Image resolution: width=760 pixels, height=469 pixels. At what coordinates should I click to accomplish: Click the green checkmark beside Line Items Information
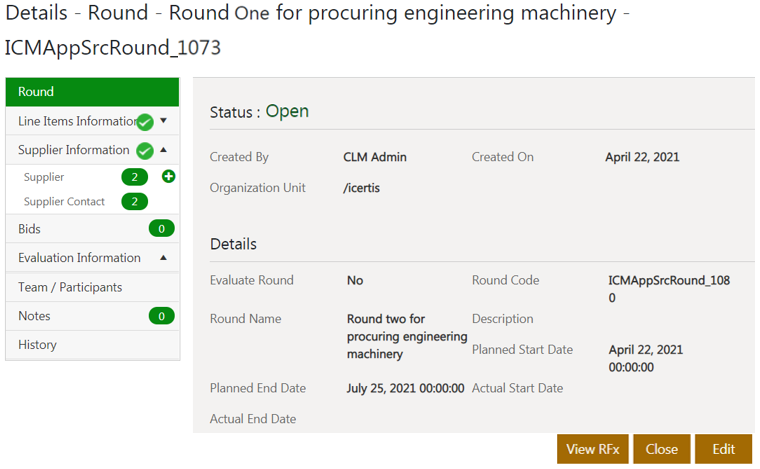pyautogui.click(x=145, y=122)
